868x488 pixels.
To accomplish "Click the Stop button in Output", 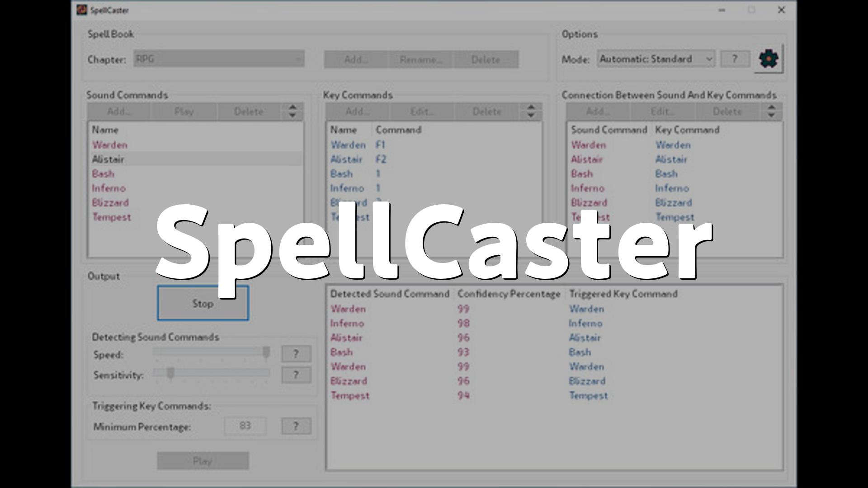I will 203,303.
